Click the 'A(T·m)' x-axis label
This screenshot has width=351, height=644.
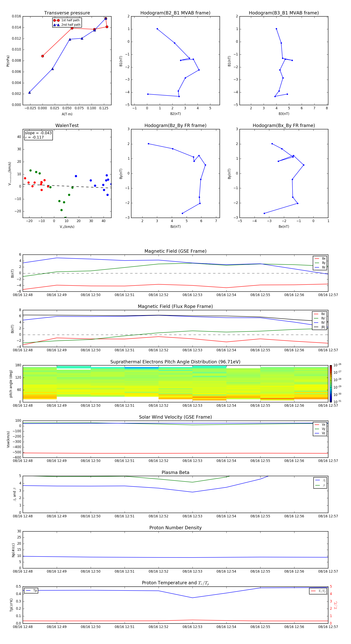67,114
